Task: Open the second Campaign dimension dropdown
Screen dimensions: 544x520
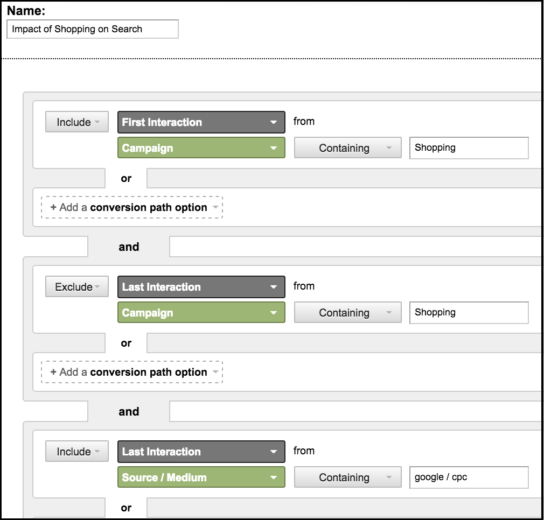Action: click(201, 313)
